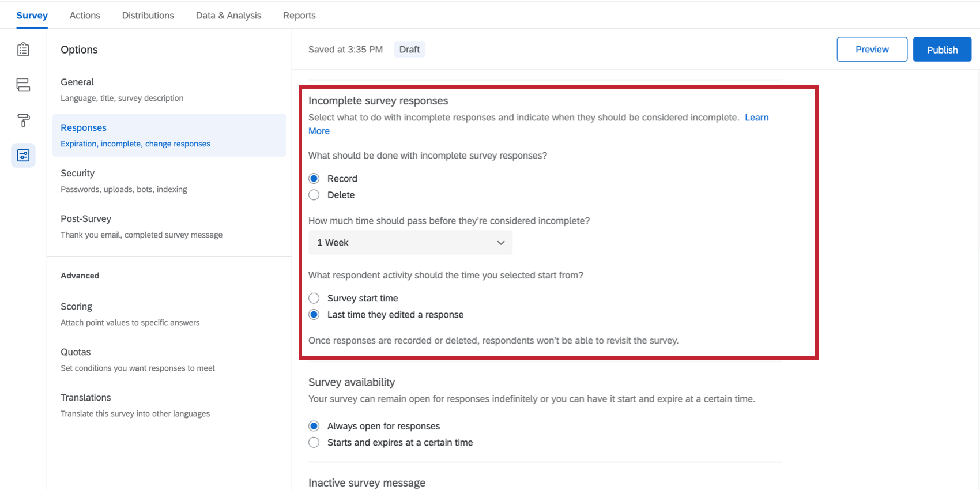Go to the Data & Analysis tab
Screen dimensions: 980x490
(x=228, y=16)
